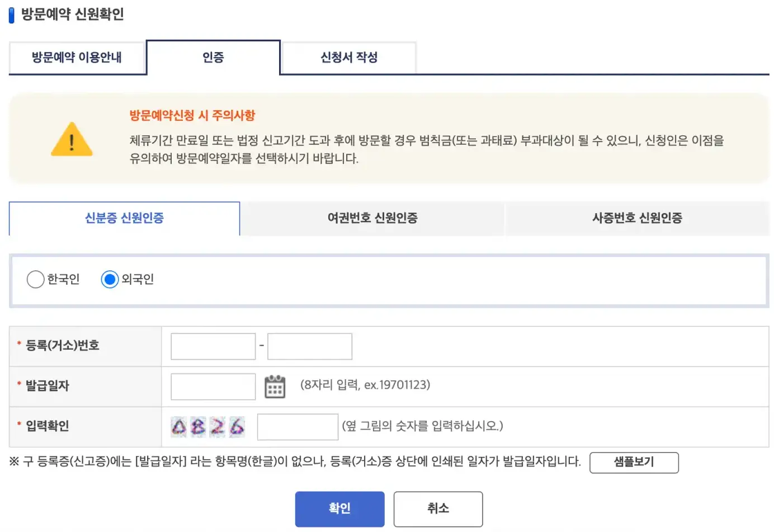Screen dimensions: 774x532
Task: Focus the 발급일자 date input field
Action: 213,386
